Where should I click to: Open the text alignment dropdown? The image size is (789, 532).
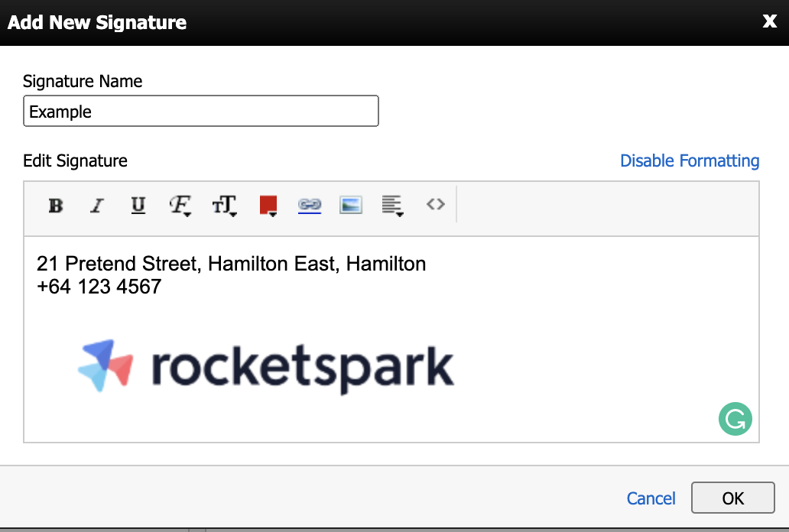[x=392, y=206]
